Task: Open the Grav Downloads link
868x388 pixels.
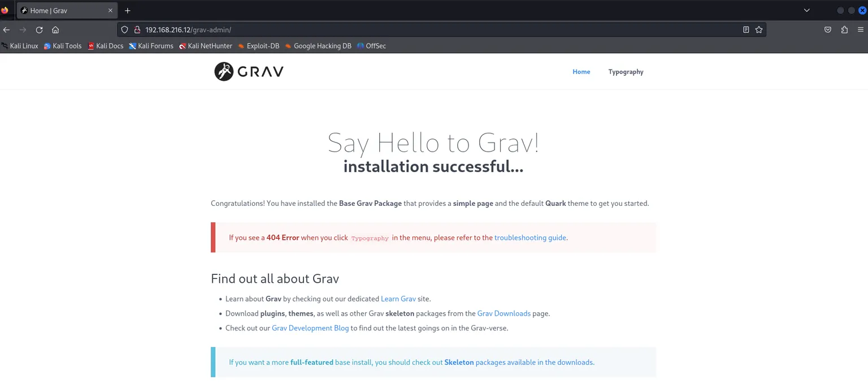Action: (504, 313)
